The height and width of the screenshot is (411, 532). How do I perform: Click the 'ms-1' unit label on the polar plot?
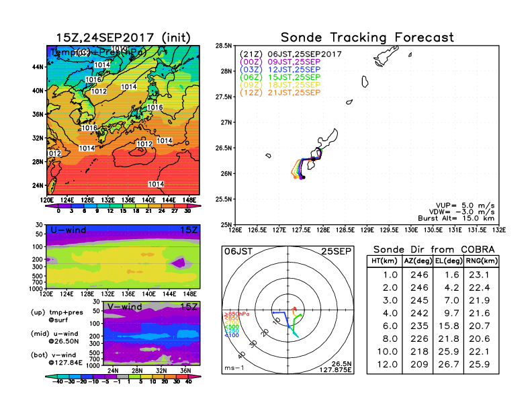[x=234, y=368]
